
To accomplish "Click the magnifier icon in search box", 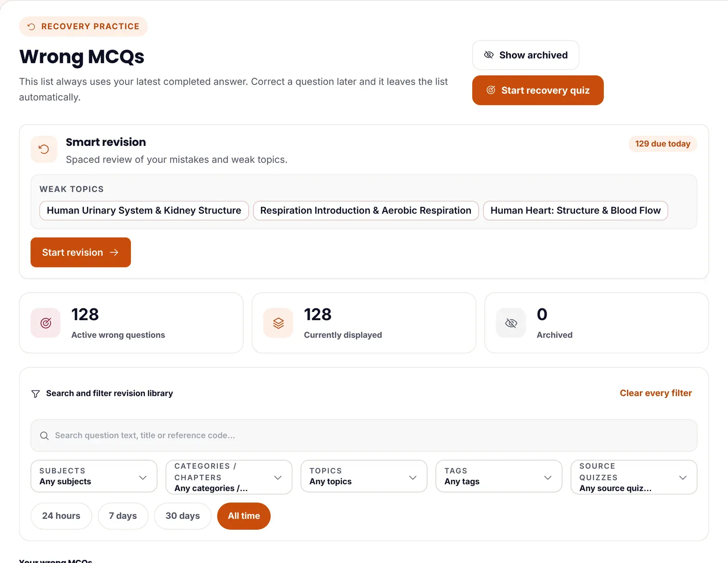I will point(44,436).
